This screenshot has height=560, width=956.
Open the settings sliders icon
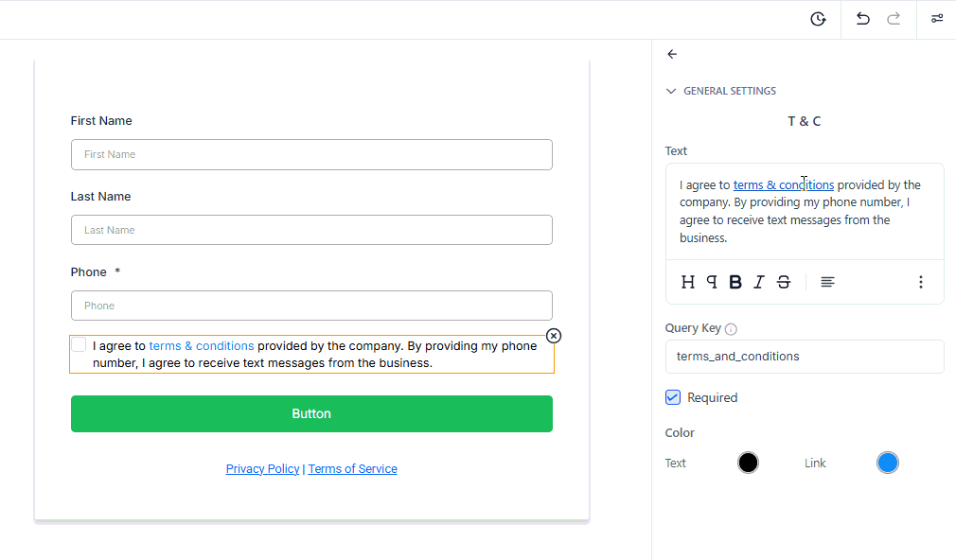click(937, 19)
